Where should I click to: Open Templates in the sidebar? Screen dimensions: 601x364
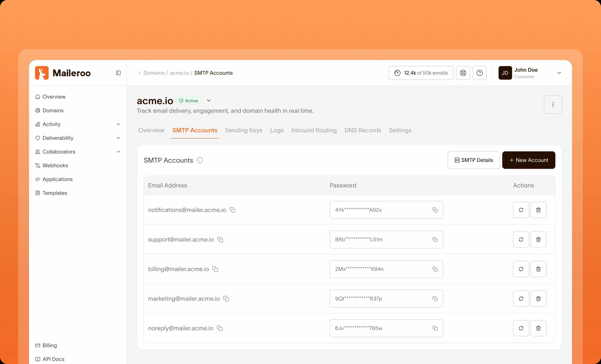[51, 193]
